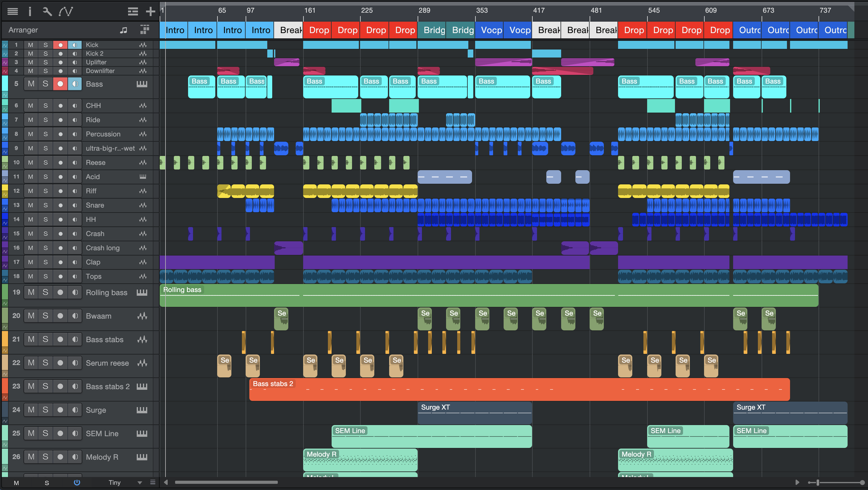Open the Arranger sections grid icon
This screenshot has width=868, height=490.
[144, 30]
